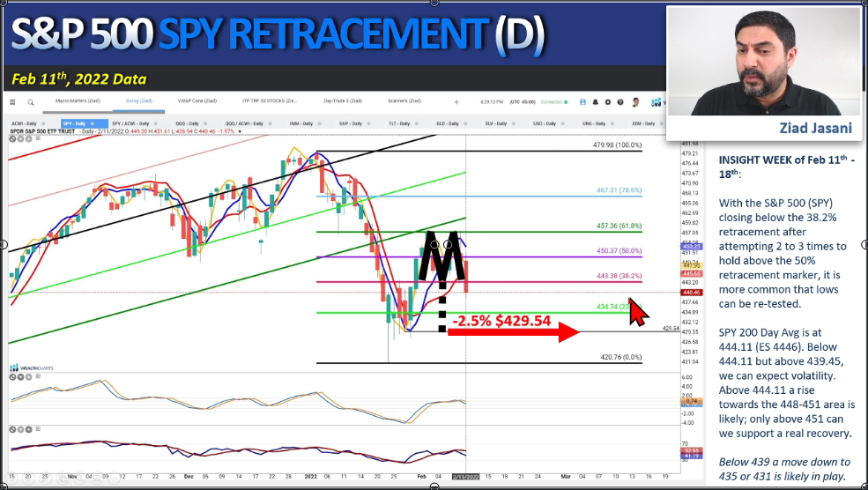Add a new workspace with the plus icon

[x=456, y=102]
